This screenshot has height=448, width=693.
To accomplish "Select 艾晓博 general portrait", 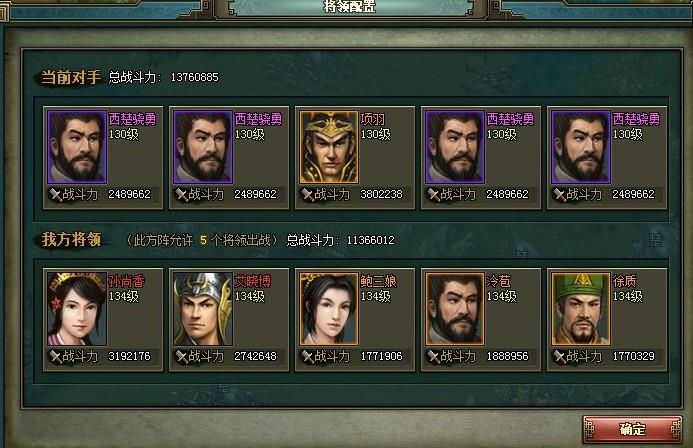I will click(203, 309).
